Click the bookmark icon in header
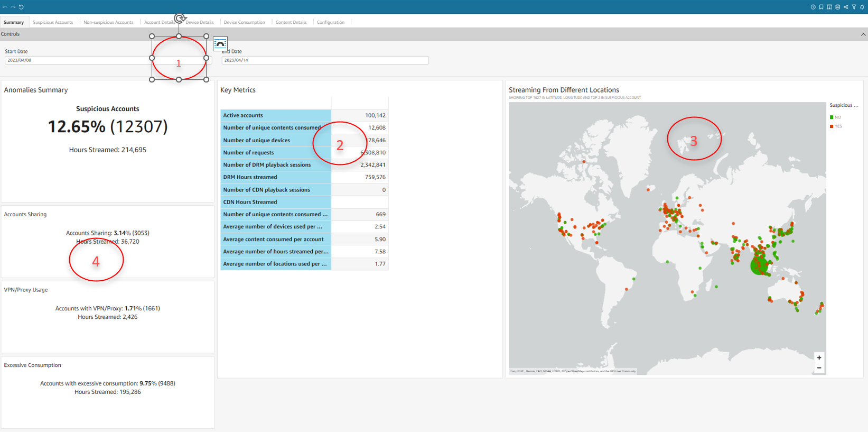Screen dimensions: 868x432 [x=821, y=7]
